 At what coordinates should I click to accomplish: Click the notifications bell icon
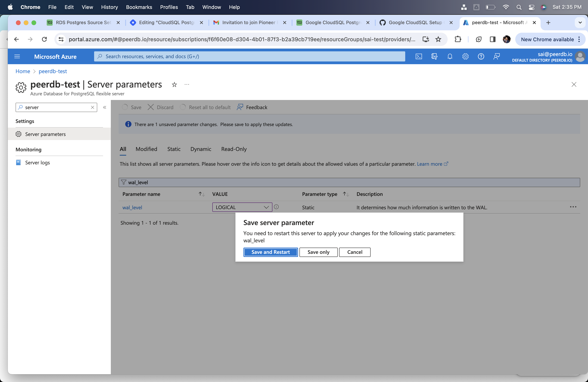[x=449, y=56]
